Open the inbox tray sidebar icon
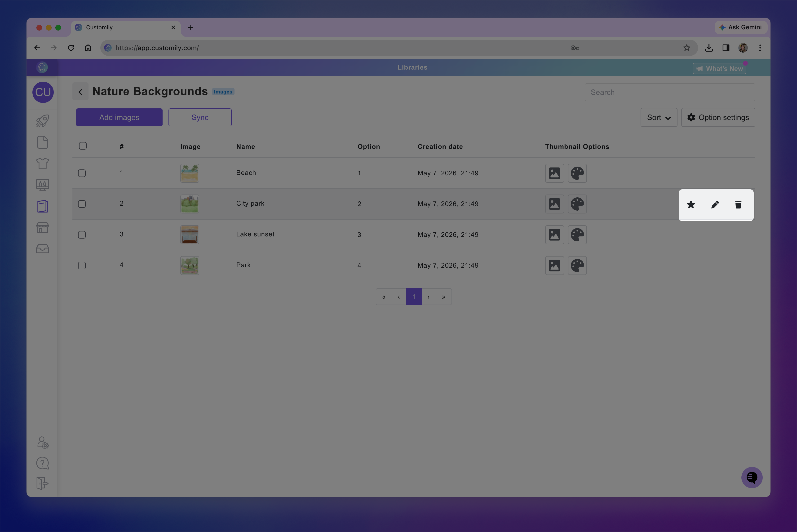Screen dimensions: 797x532 [42, 249]
